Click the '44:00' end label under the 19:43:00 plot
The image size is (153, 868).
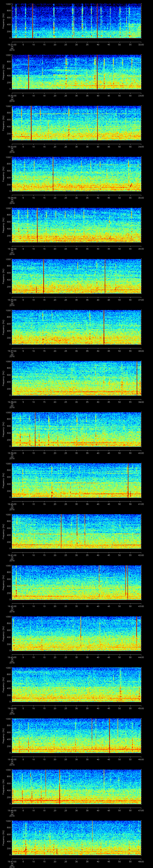pos(141,657)
